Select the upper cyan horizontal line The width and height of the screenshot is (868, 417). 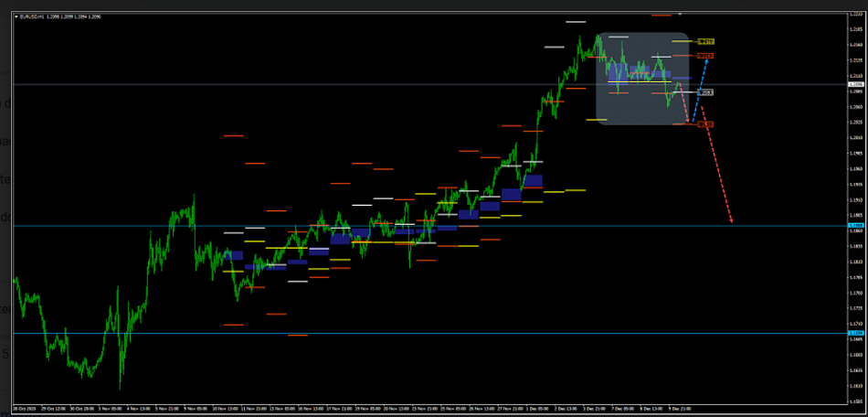(365, 225)
